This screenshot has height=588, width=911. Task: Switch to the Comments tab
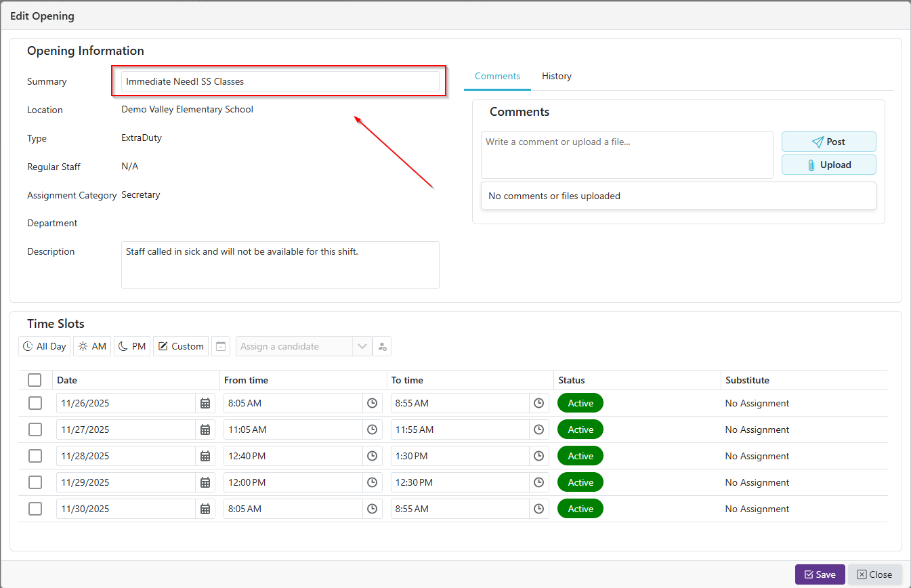coord(497,76)
